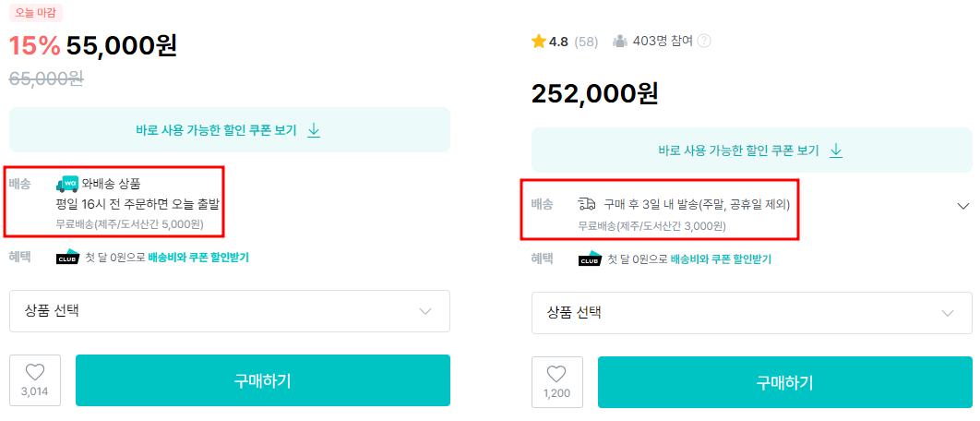Click the right 배송비와 쿠폰 할인받기 link
Screen dimensions: 980x421
tap(721, 259)
